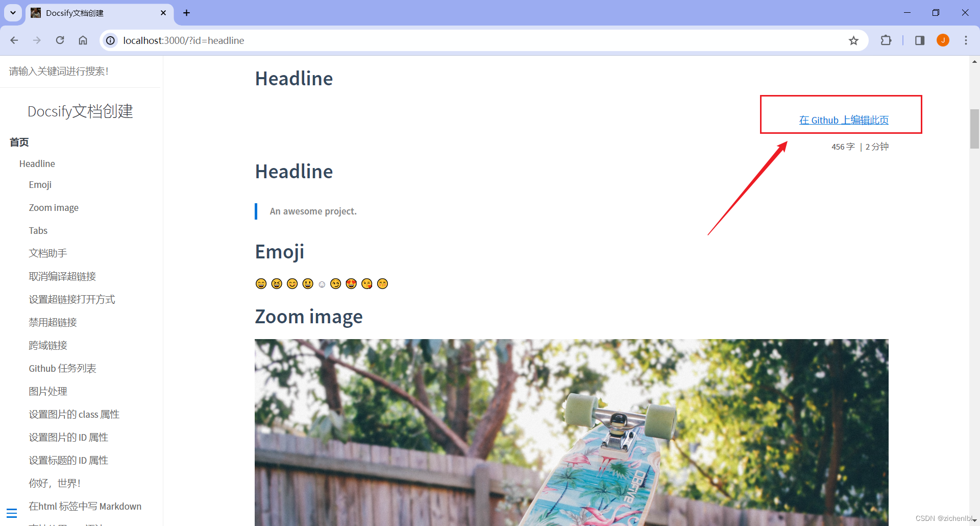Click the vertical page scrollbar thumb
The image size is (980, 526).
coord(974,129)
